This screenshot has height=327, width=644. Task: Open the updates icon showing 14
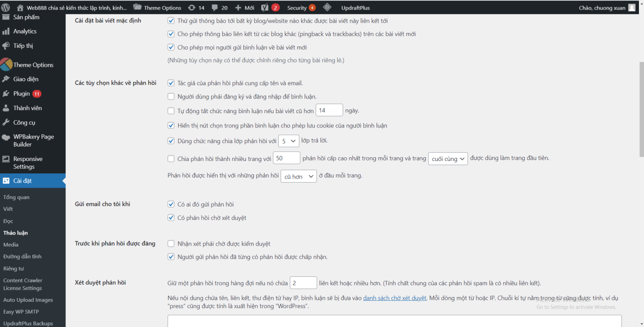(x=192, y=8)
